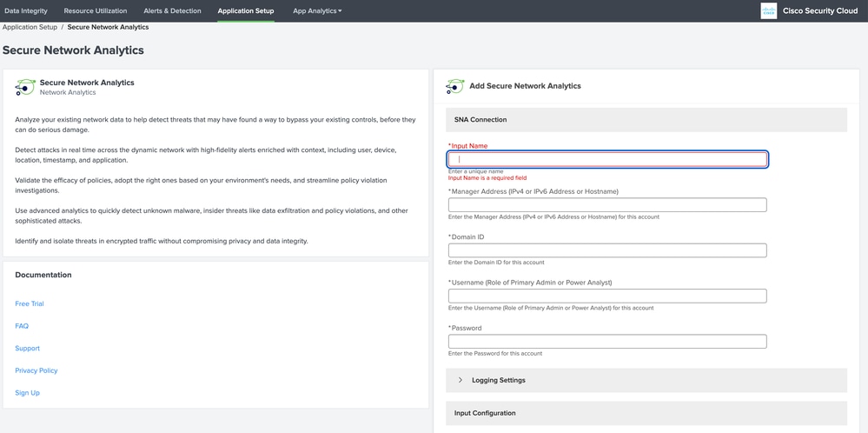Switch to the Data Integrity tab
The image size is (868, 433).
tap(26, 10)
